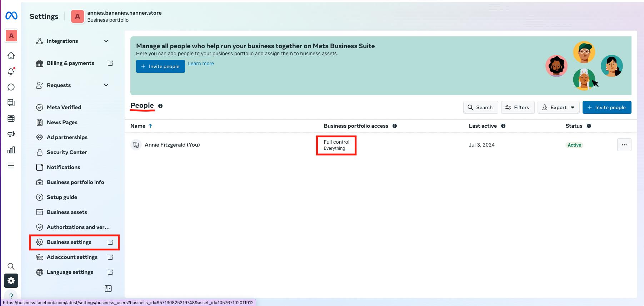Go to Home icon in left rail

(x=11, y=56)
